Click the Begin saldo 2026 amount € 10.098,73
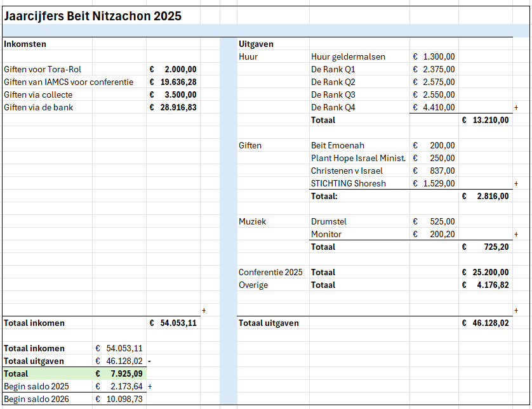This screenshot has height=409, width=532. point(119,399)
